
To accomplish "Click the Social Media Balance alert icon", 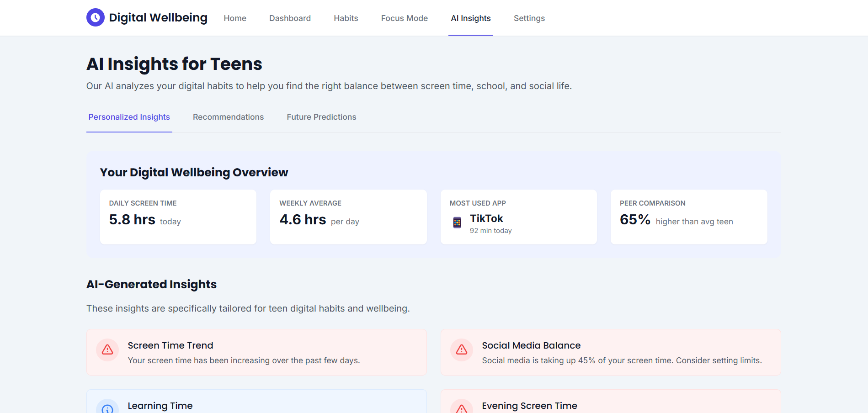I will pos(462,349).
